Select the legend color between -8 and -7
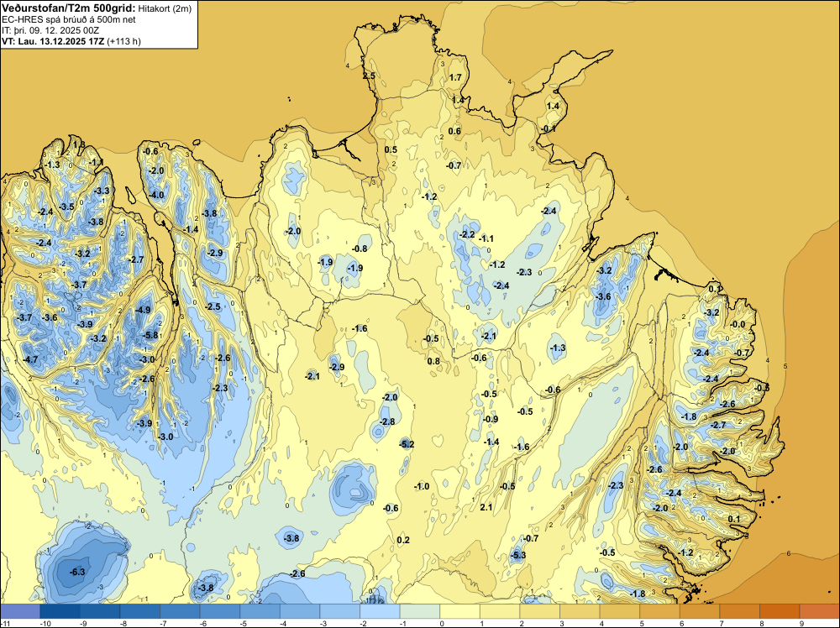840x628 pixels. (x=139, y=611)
